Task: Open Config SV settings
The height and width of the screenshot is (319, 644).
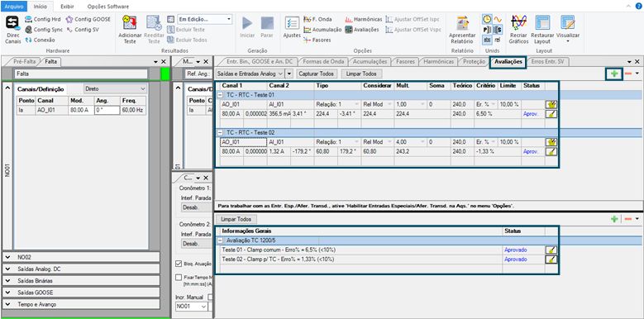Action: coord(83,30)
